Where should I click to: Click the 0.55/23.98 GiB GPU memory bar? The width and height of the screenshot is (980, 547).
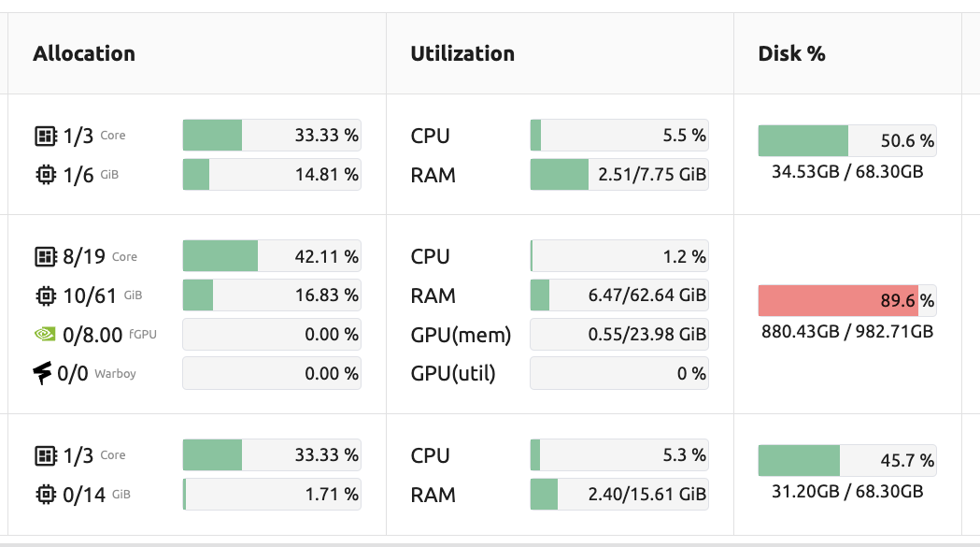(x=618, y=335)
